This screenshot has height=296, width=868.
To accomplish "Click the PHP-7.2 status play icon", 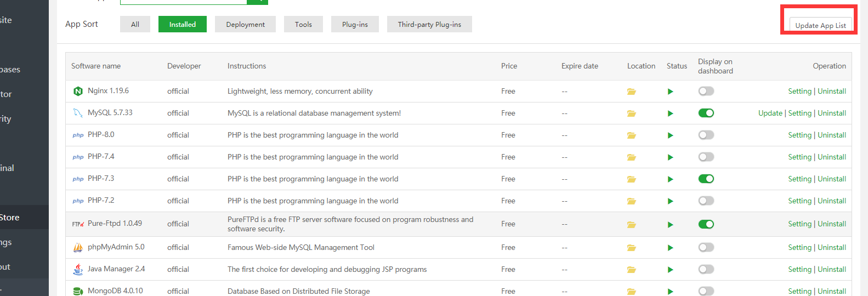I will (x=670, y=201).
